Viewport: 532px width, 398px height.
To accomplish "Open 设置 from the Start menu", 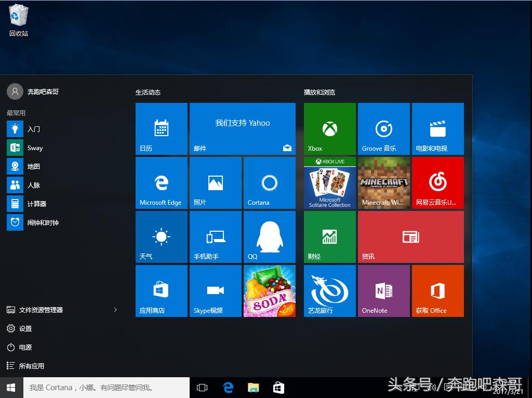I will click(x=26, y=328).
